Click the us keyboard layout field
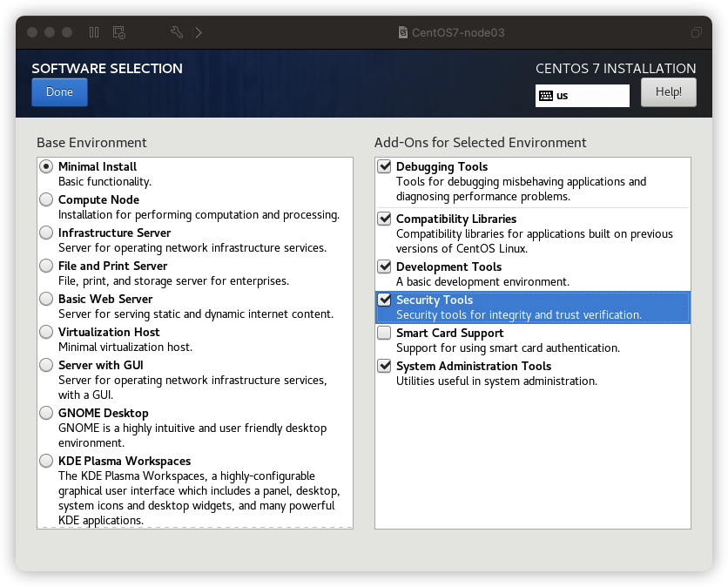The width and height of the screenshot is (728, 587). pyautogui.click(x=583, y=96)
